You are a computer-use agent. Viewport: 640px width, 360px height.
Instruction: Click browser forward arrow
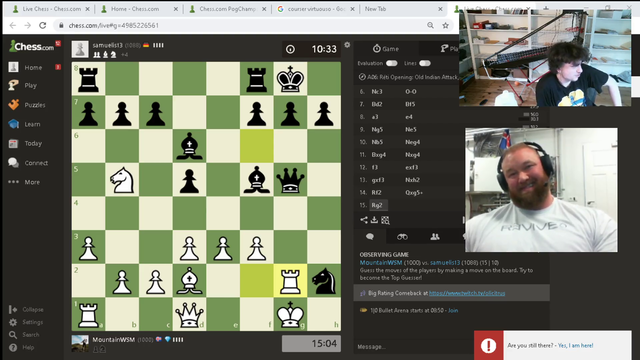tap(27, 25)
